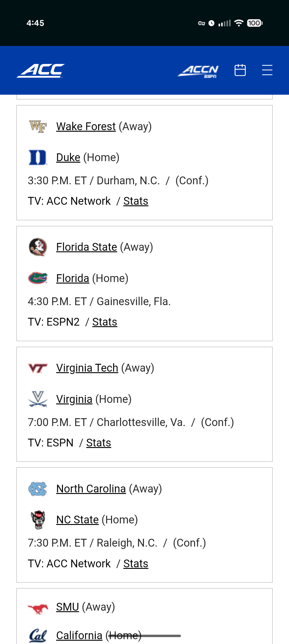The width and height of the screenshot is (289, 644).
Task: Tap the NC State wolf logo
Action: pyautogui.click(x=38, y=520)
